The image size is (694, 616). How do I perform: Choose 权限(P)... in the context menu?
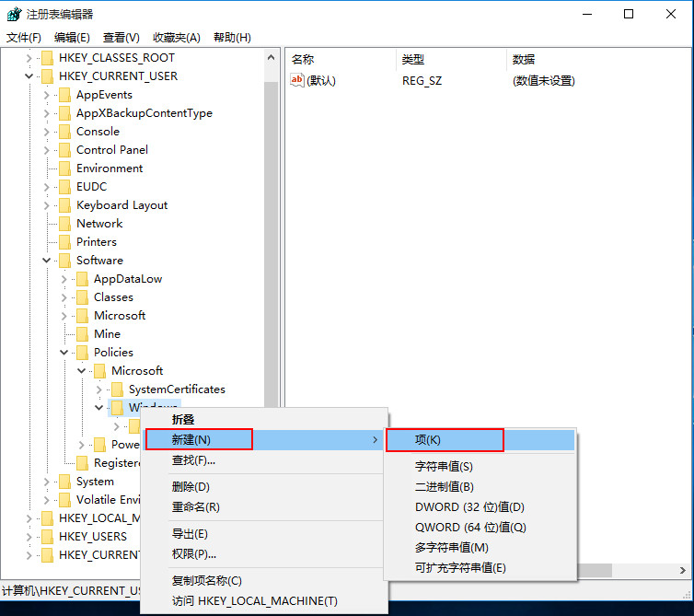tap(265, 554)
